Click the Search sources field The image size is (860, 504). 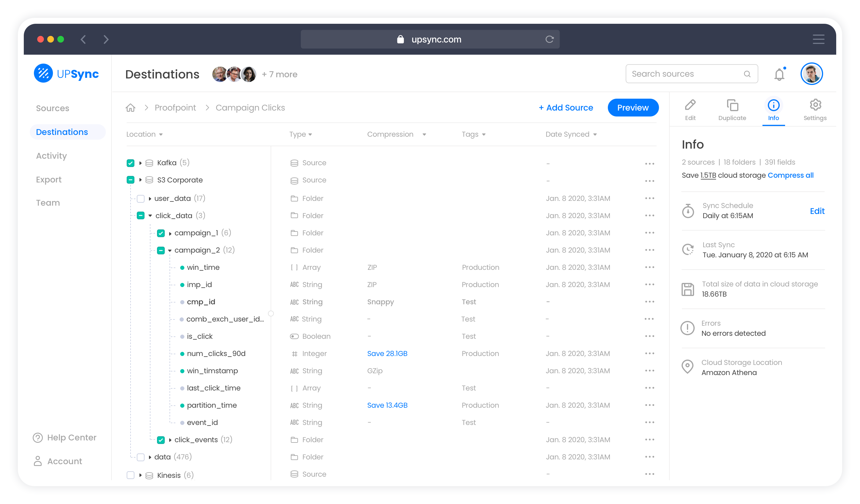(x=691, y=74)
